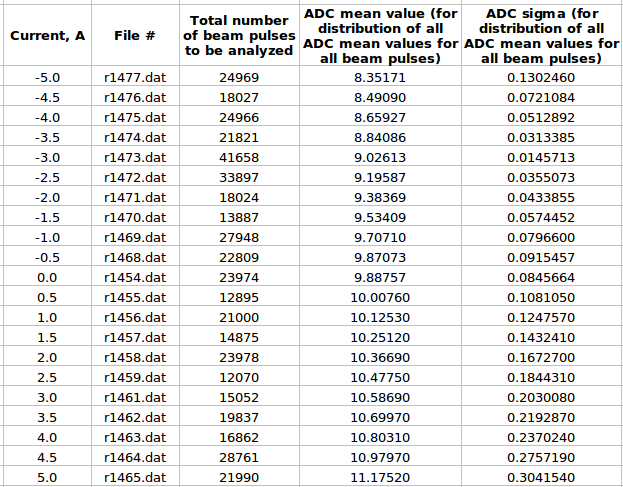Image resolution: width=623 pixels, height=487 pixels.
Task: Click current cell -3.5
Action: coord(47,137)
